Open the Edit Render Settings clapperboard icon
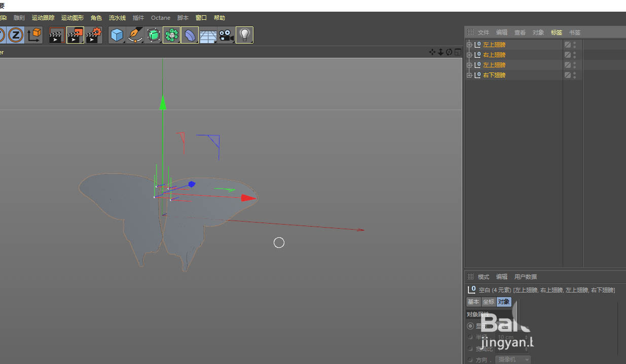626x364 pixels. (x=94, y=35)
